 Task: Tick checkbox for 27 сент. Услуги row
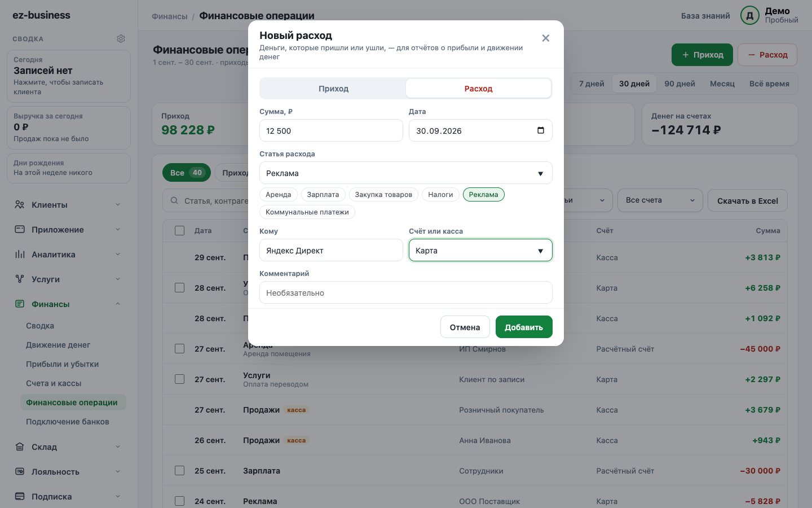pyautogui.click(x=179, y=379)
